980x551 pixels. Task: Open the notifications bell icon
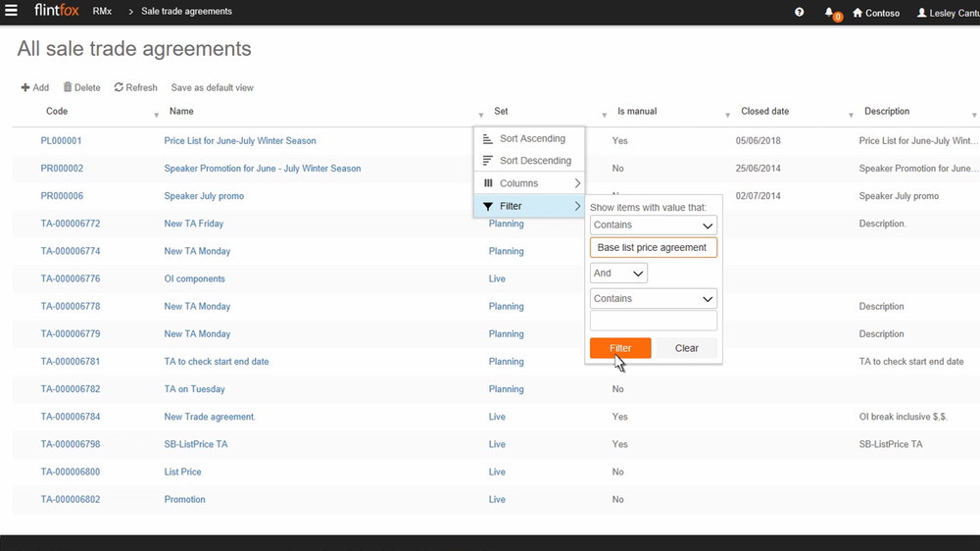point(829,13)
